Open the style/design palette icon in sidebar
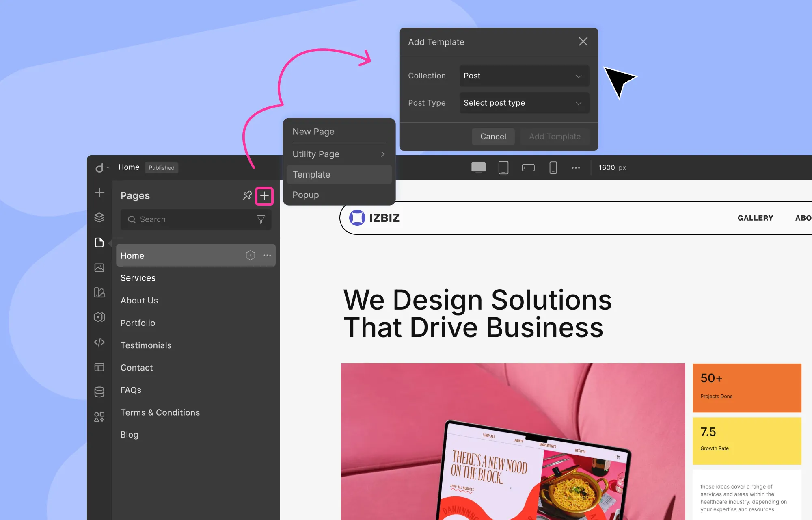This screenshot has width=812, height=520. (x=99, y=292)
